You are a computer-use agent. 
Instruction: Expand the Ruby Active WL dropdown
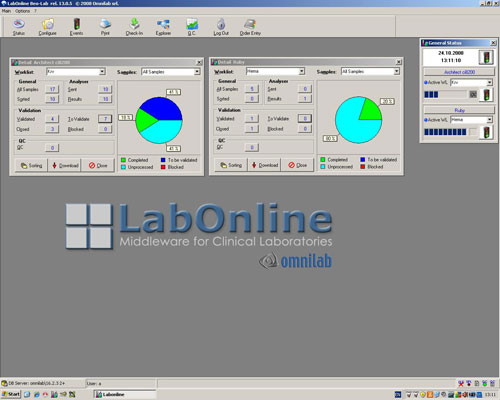(x=489, y=119)
